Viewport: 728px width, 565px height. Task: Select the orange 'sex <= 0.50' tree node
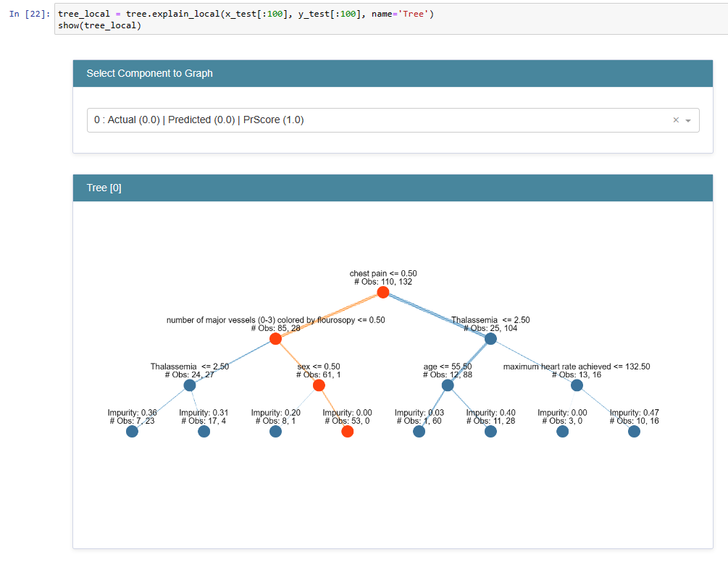pos(319,385)
